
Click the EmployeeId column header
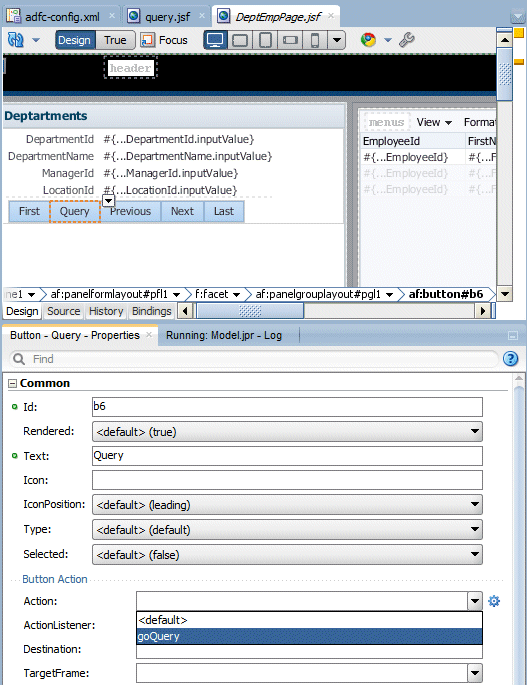[x=413, y=141]
